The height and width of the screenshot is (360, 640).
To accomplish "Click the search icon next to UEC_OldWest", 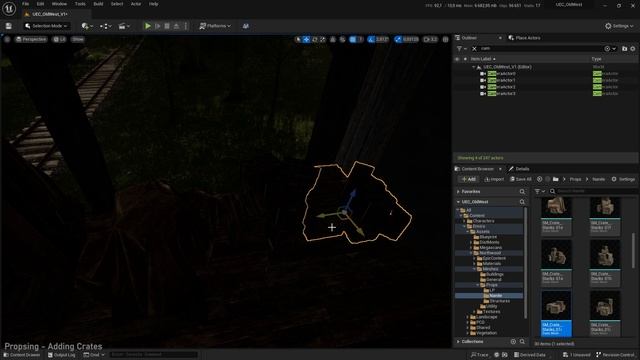I will [522, 202].
